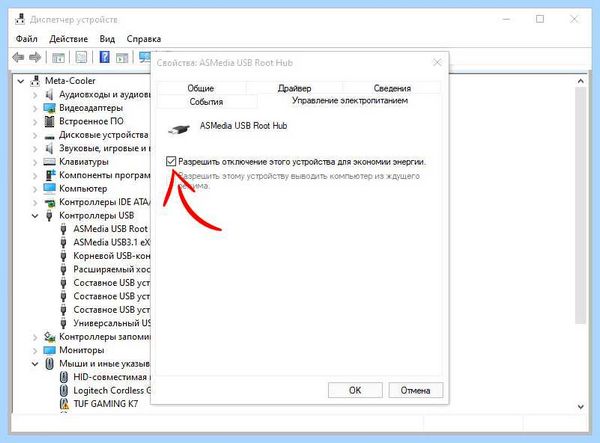The image size is (600, 443).
Task: Click the Компоненты программ icon
Action: click(x=50, y=175)
